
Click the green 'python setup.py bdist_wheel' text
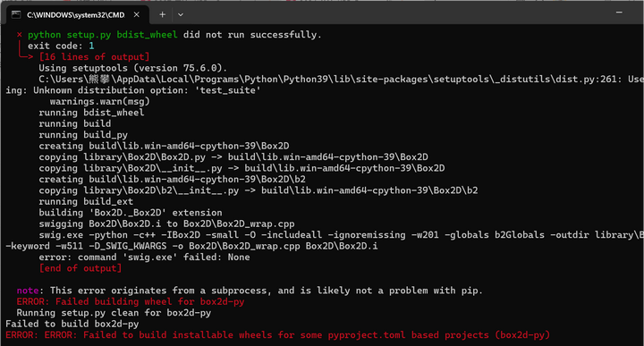(x=102, y=35)
